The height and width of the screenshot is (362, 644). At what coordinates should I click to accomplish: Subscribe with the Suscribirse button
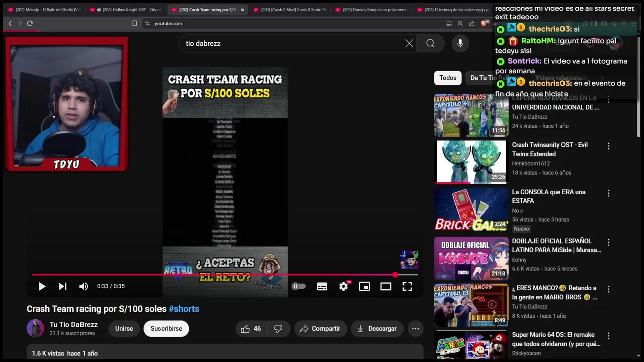(166, 329)
